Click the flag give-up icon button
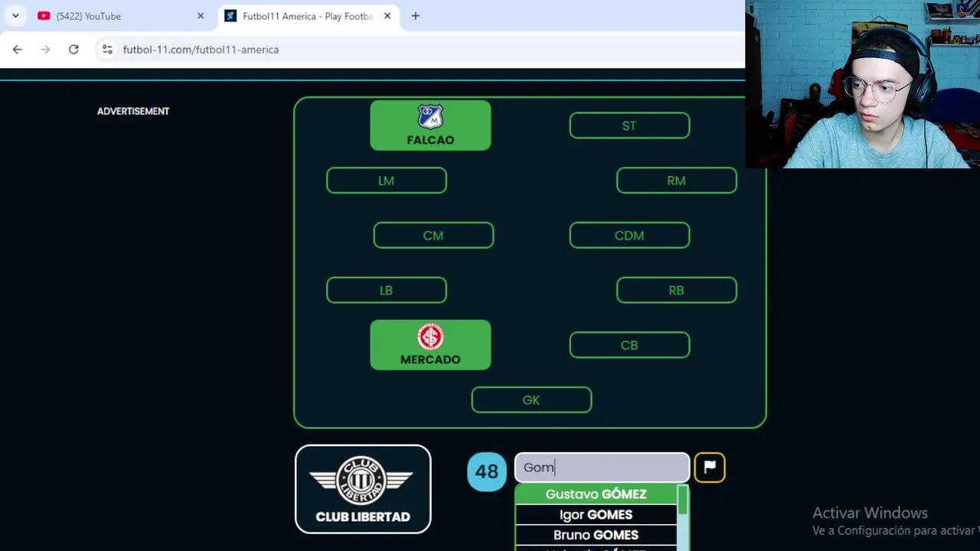Viewport: 980px width, 551px height. coord(710,468)
